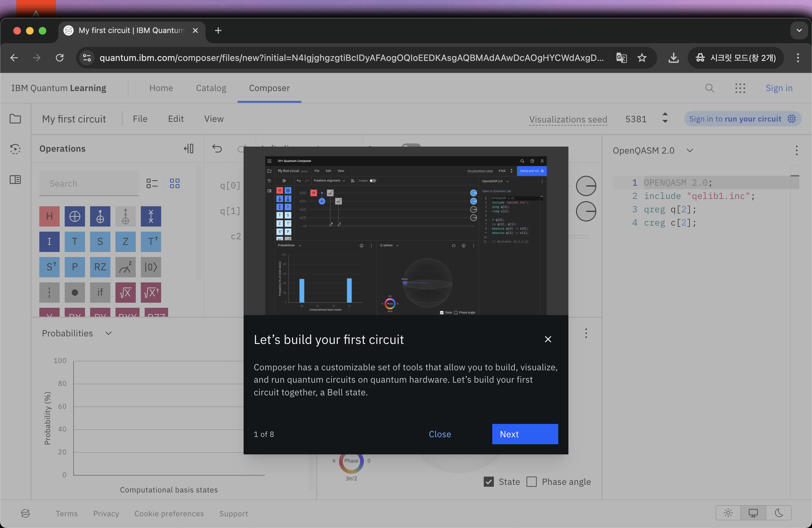Screen dimensions: 812x528
Task: Select the Hadamard H gate
Action: click(x=49, y=216)
